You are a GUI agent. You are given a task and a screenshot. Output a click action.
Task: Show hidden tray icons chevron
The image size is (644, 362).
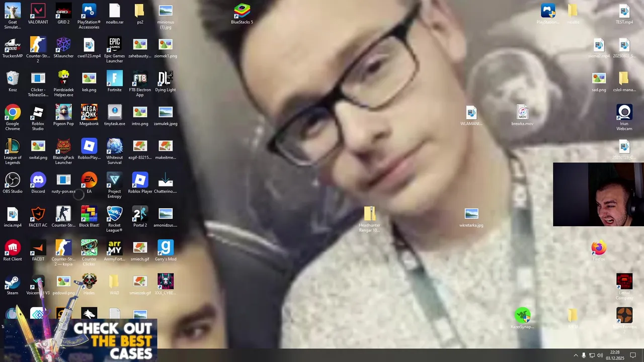coord(576,355)
